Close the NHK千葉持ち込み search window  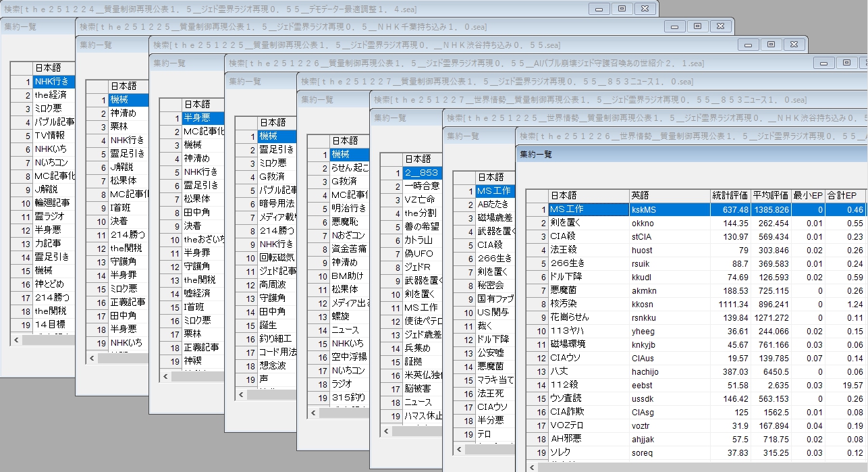point(720,26)
